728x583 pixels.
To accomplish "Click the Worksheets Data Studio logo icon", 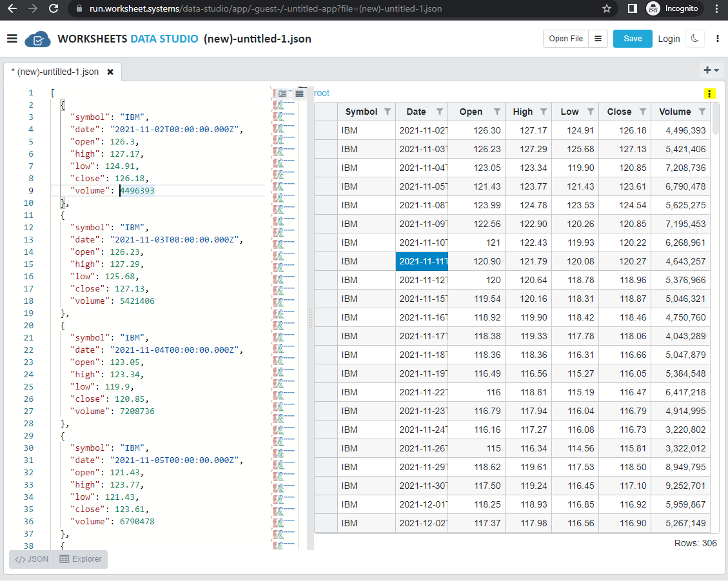I will point(37,39).
